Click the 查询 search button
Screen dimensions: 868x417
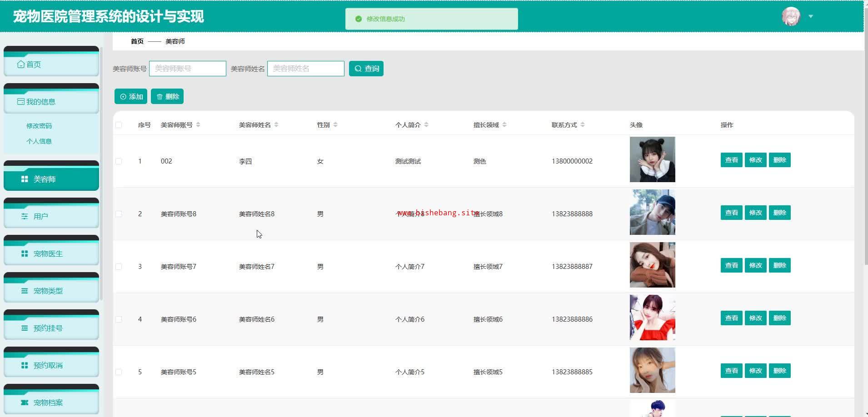pos(366,69)
